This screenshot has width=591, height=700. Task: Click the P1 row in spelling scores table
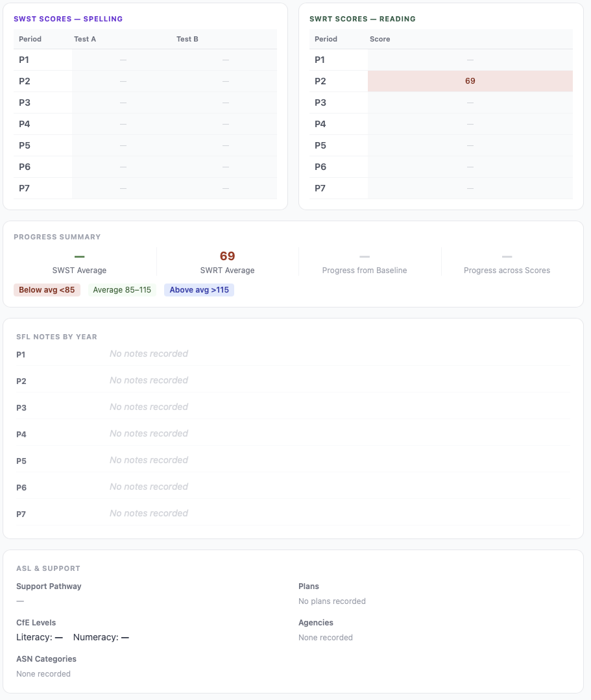[145, 60]
